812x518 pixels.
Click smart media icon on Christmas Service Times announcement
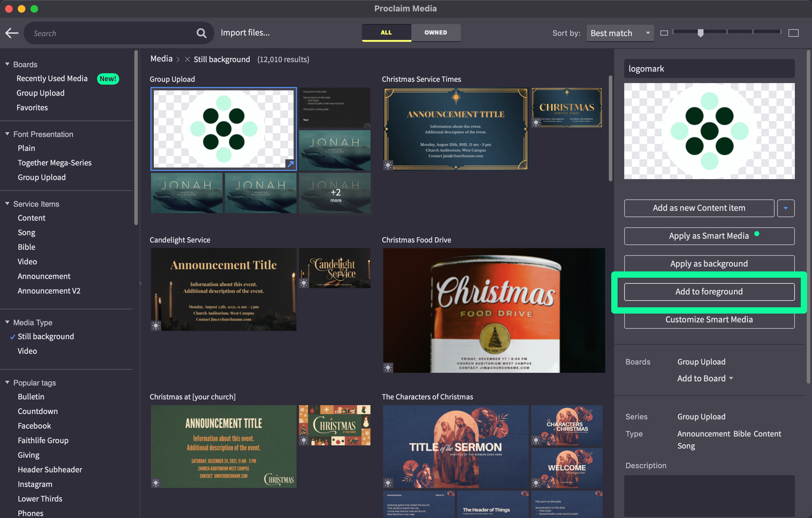point(388,165)
